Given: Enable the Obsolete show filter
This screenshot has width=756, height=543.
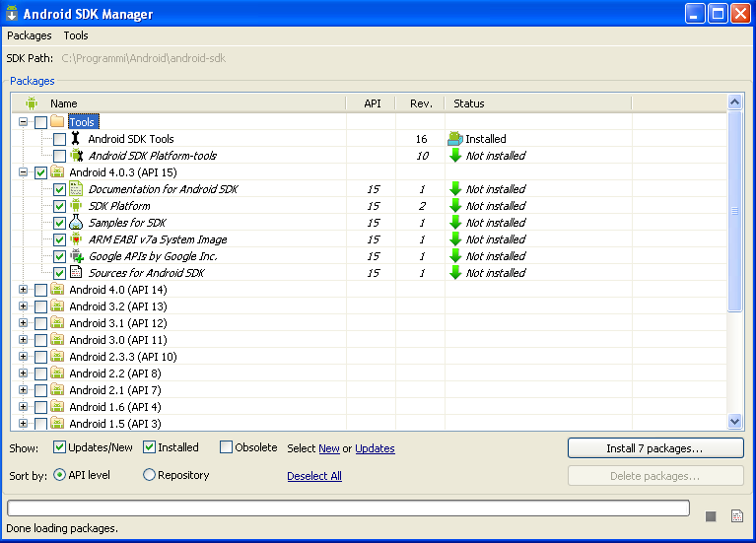Looking at the screenshot, I should [x=226, y=447].
